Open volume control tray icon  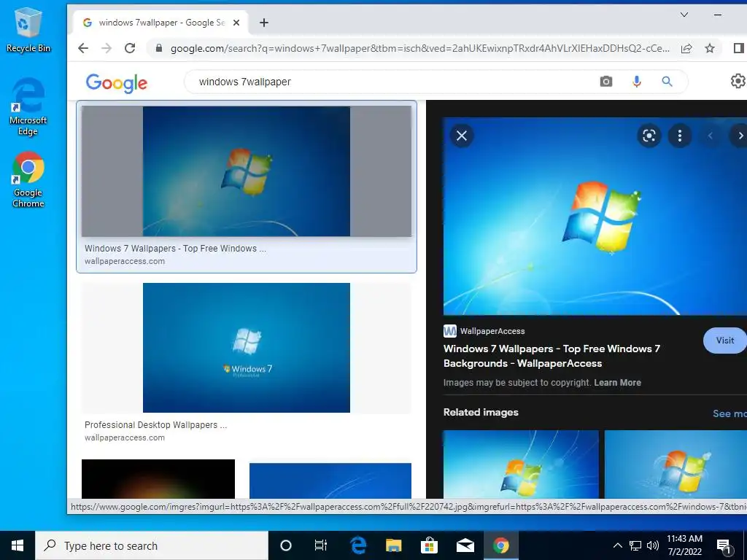pos(653,545)
